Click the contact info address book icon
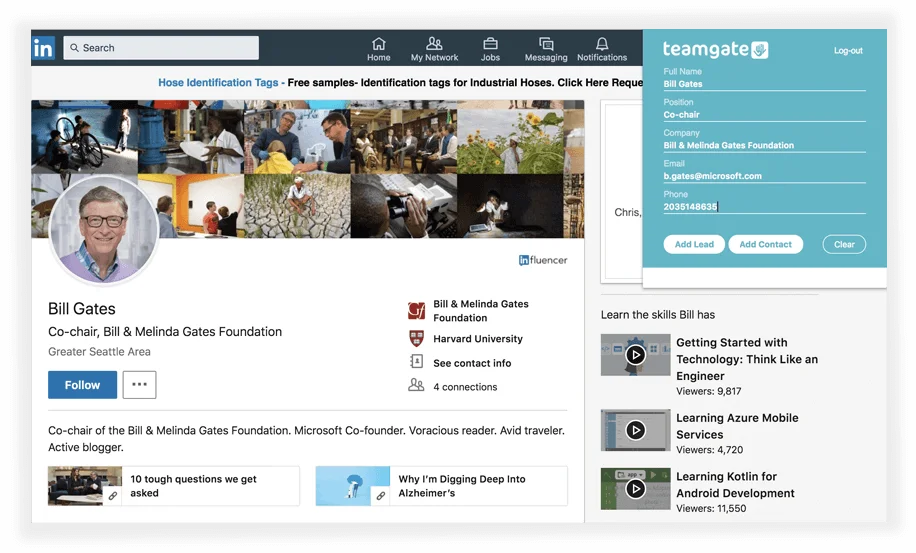This screenshot has width=916, height=553. point(417,362)
